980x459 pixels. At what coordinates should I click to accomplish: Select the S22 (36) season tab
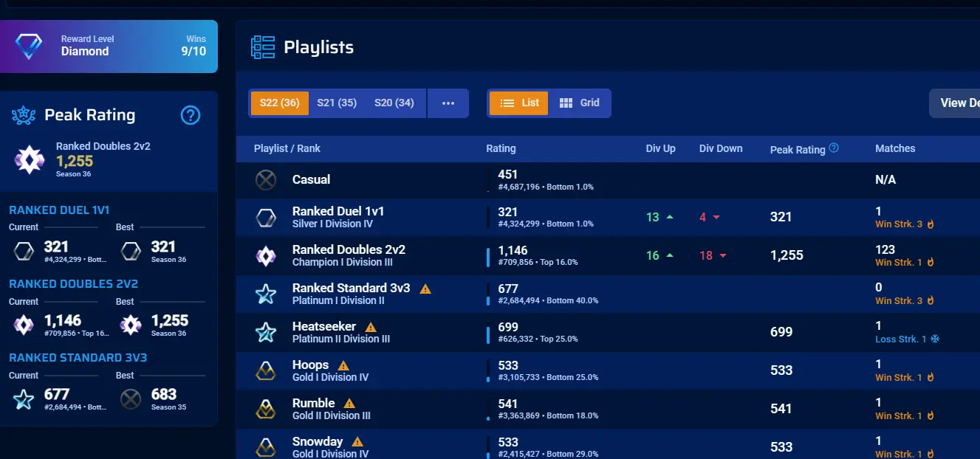coord(279,103)
